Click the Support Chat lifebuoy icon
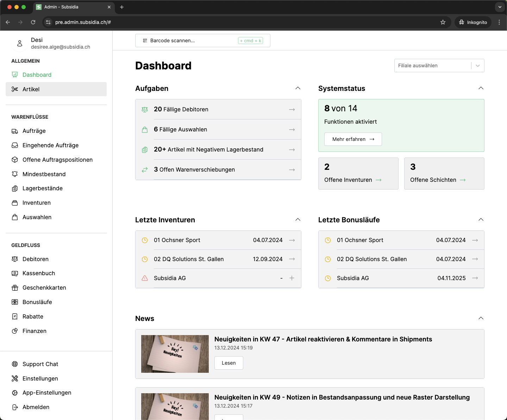The image size is (507, 420). [15, 364]
